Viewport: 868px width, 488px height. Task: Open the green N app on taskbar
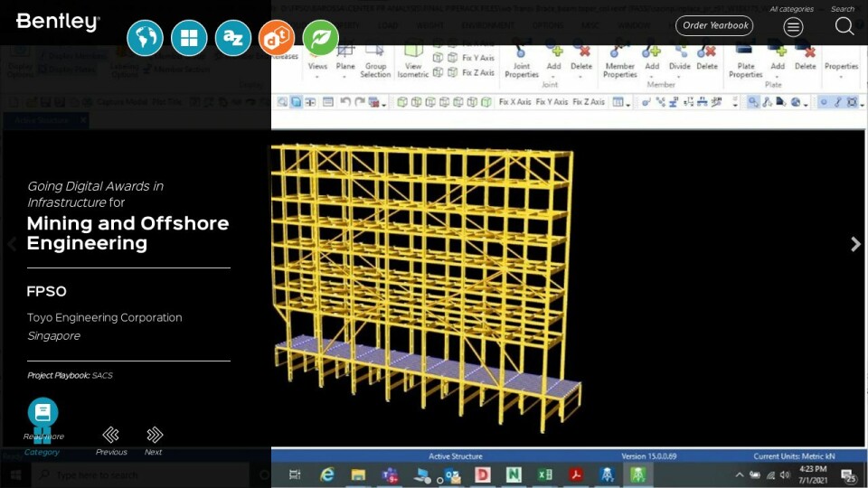point(514,474)
